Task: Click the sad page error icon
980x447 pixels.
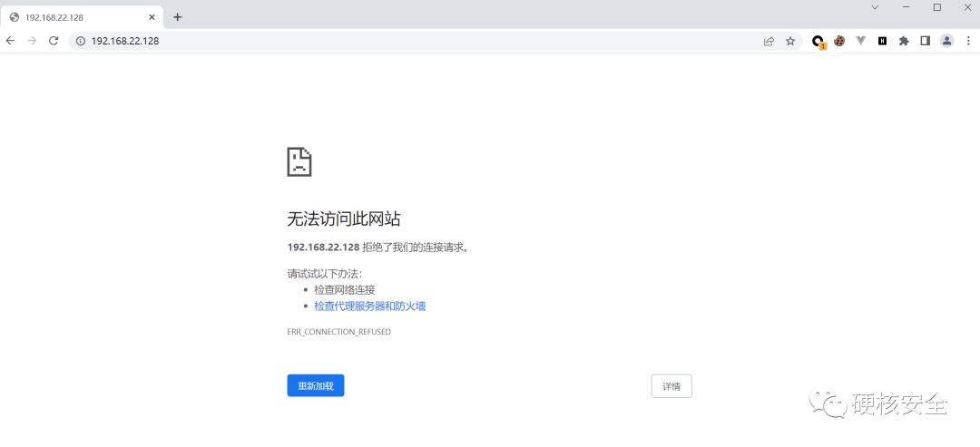Action: (299, 161)
